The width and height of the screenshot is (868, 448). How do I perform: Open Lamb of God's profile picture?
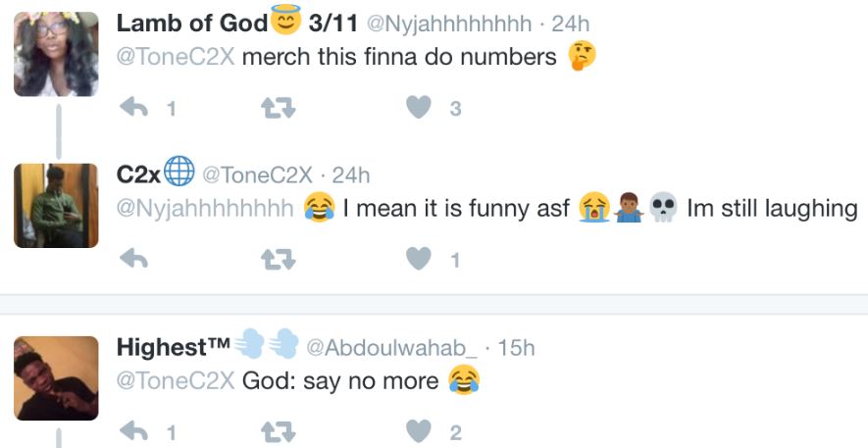[56, 54]
